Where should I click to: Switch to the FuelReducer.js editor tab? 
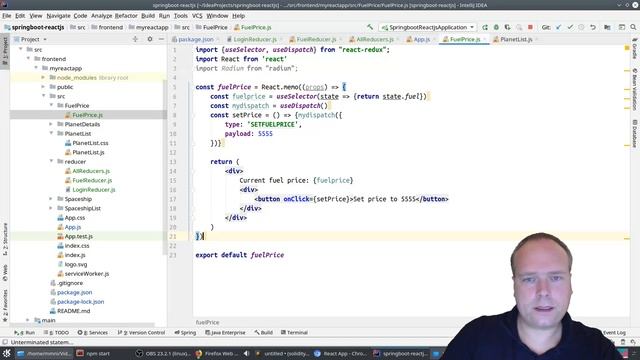click(x=316, y=39)
